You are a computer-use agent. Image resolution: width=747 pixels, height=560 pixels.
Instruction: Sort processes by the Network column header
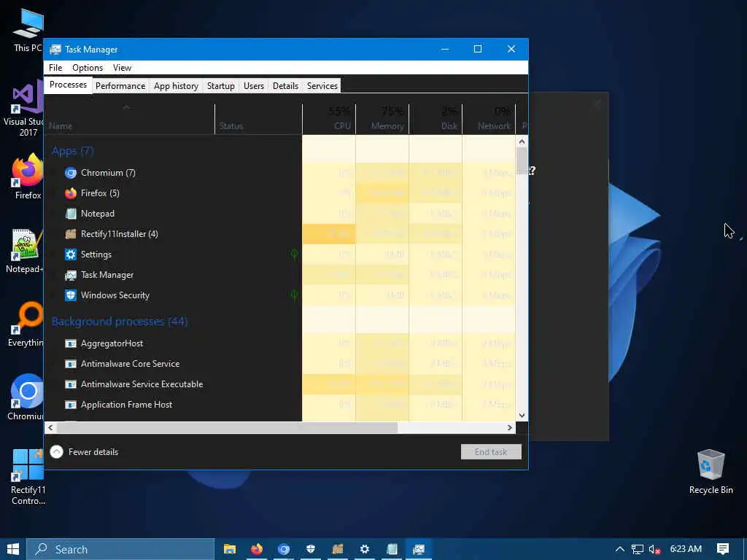tap(489, 117)
